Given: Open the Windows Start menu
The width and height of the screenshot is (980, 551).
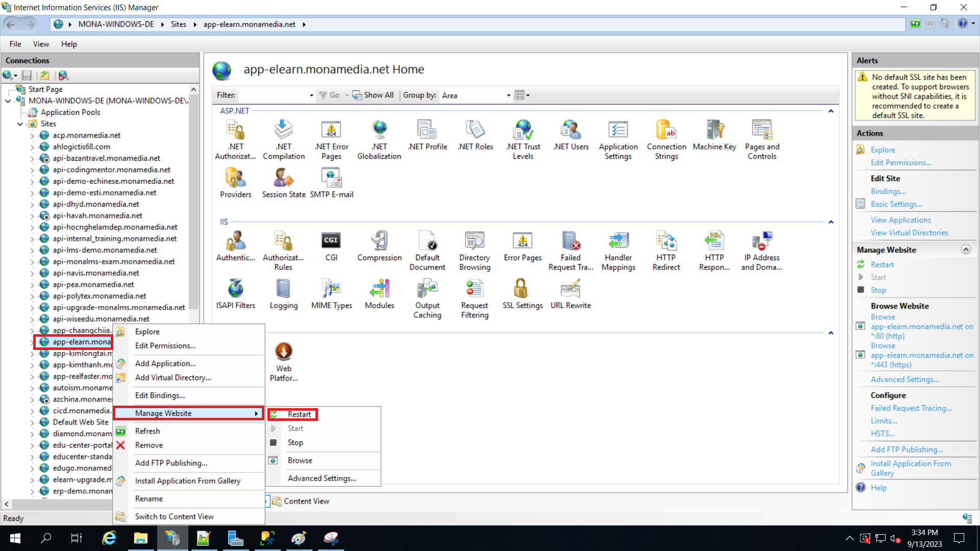Looking at the screenshot, I should [x=15, y=538].
